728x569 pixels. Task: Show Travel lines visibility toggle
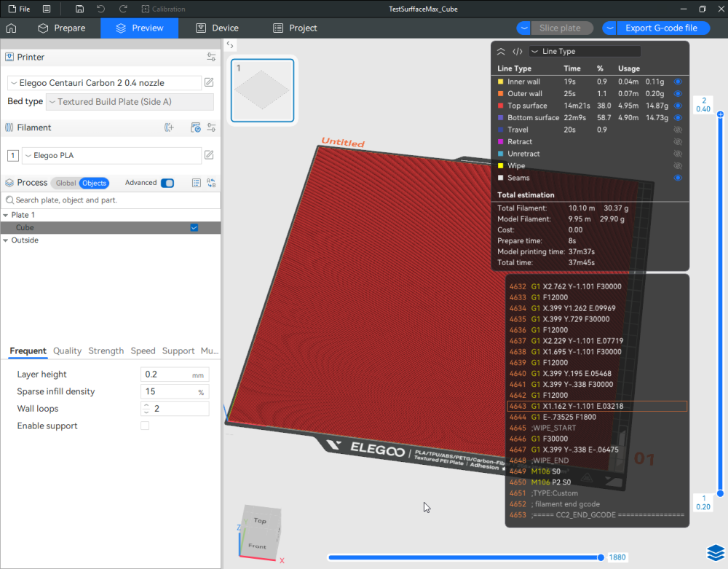[678, 129]
